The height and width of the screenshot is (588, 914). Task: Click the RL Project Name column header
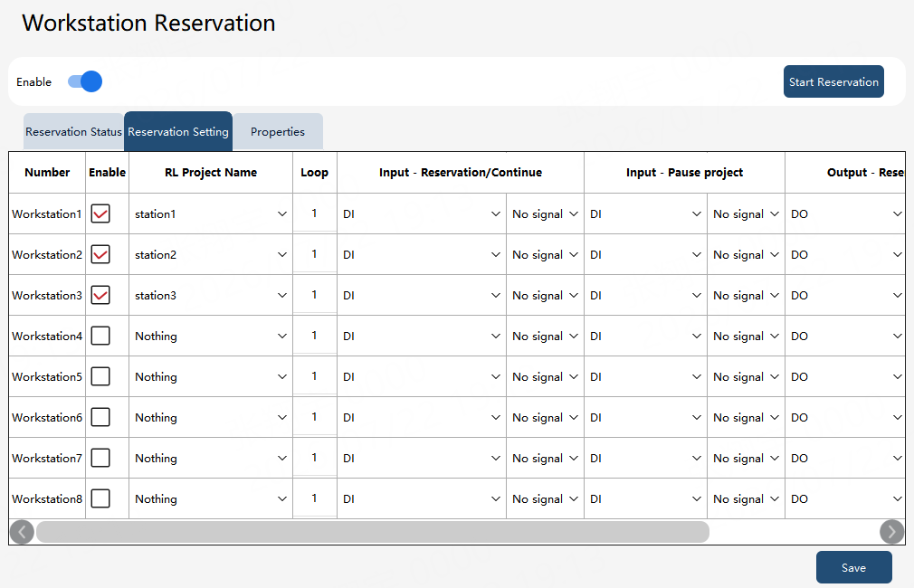211,173
